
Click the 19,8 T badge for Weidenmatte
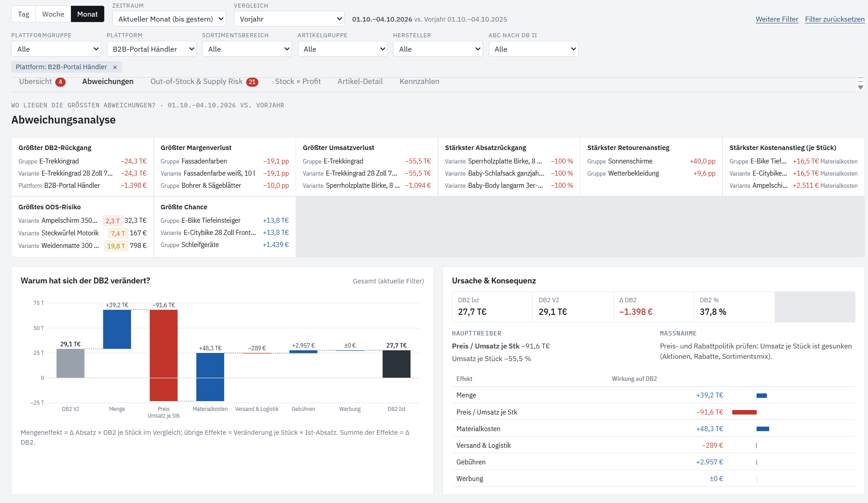coord(116,246)
